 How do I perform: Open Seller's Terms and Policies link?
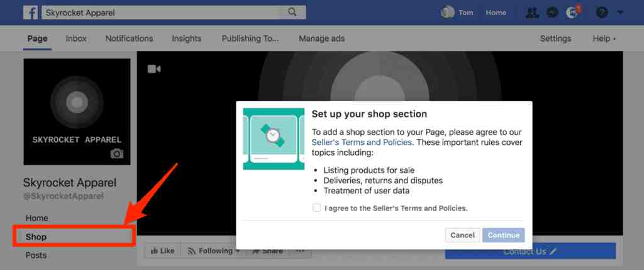point(362,143)
